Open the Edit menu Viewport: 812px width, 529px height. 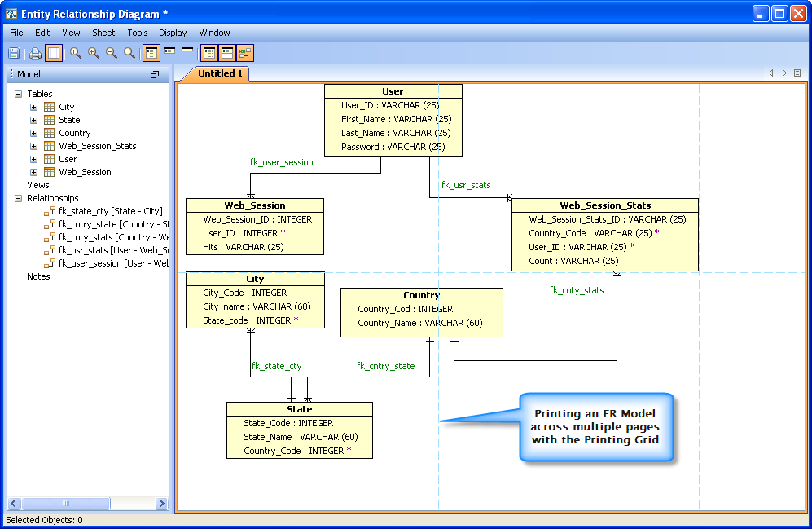(x=42, y=33)
